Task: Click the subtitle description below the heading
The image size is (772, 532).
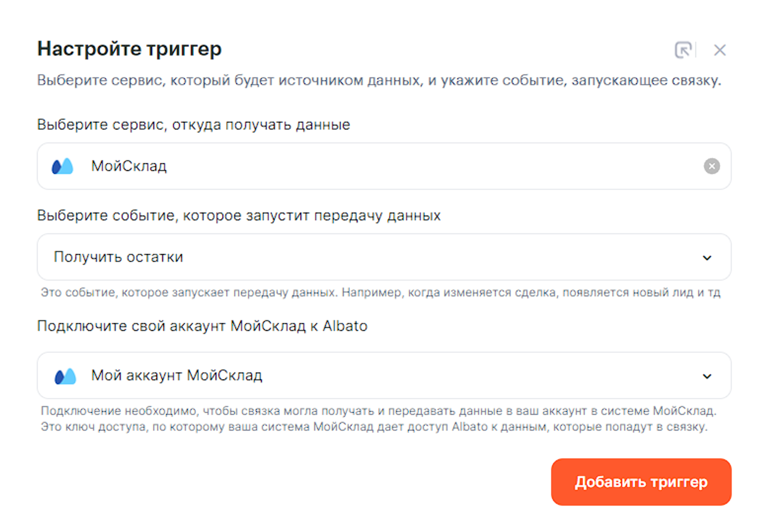Action: point(379,80)
